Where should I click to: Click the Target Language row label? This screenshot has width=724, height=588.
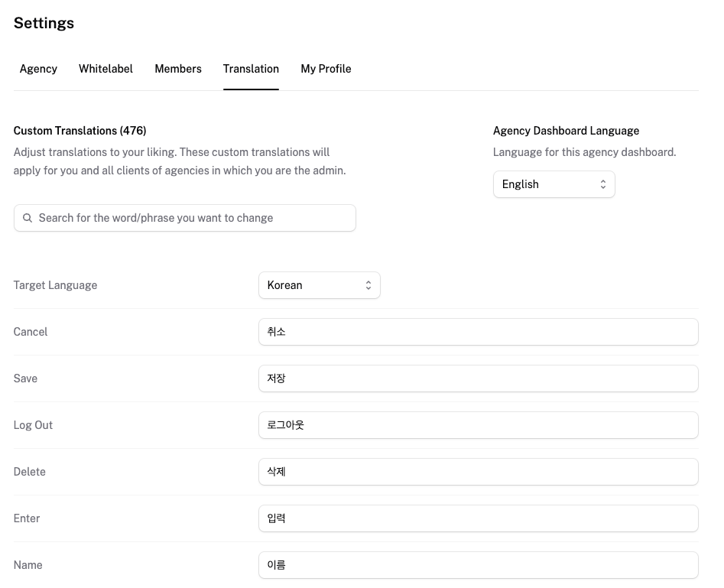pyautogui.click(x=55, y=284)
